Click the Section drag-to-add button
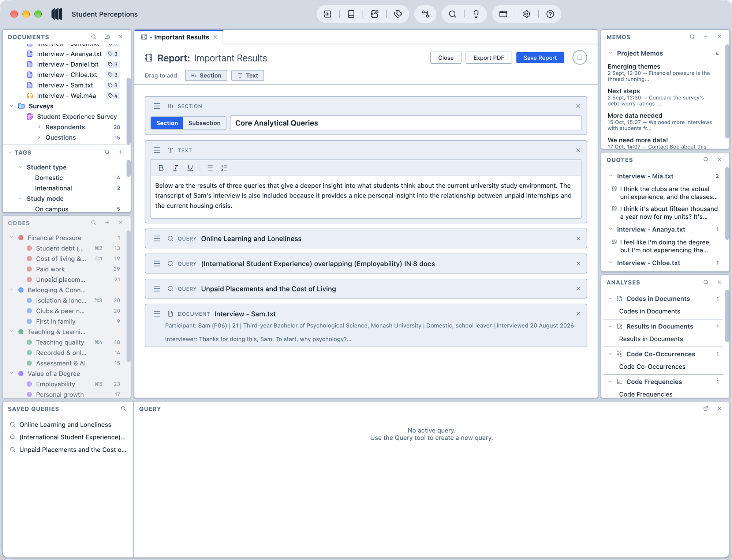Screen dimensions: 732x560 206,75
